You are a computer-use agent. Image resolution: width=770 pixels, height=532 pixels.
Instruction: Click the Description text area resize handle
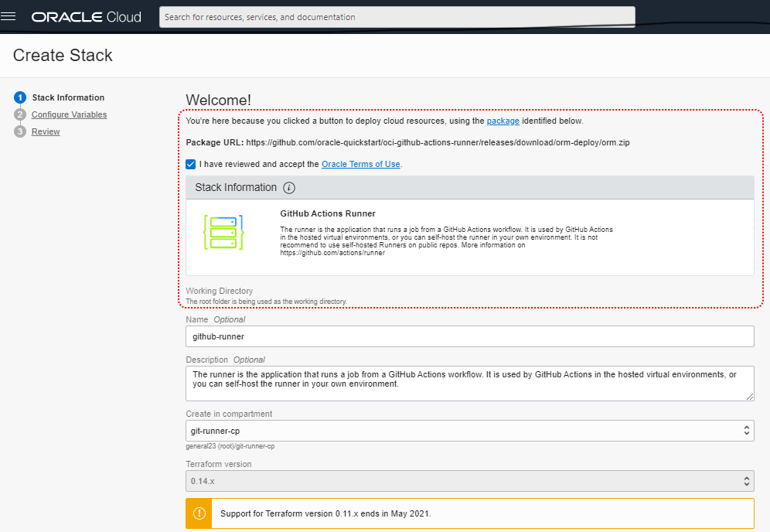(x=749, y=397)
